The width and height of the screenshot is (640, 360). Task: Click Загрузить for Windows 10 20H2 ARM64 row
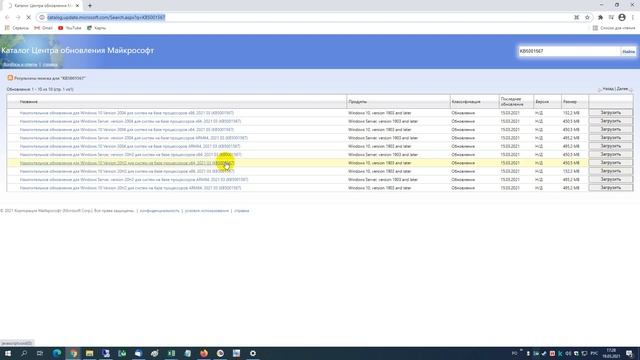click(x=611, y=188)
